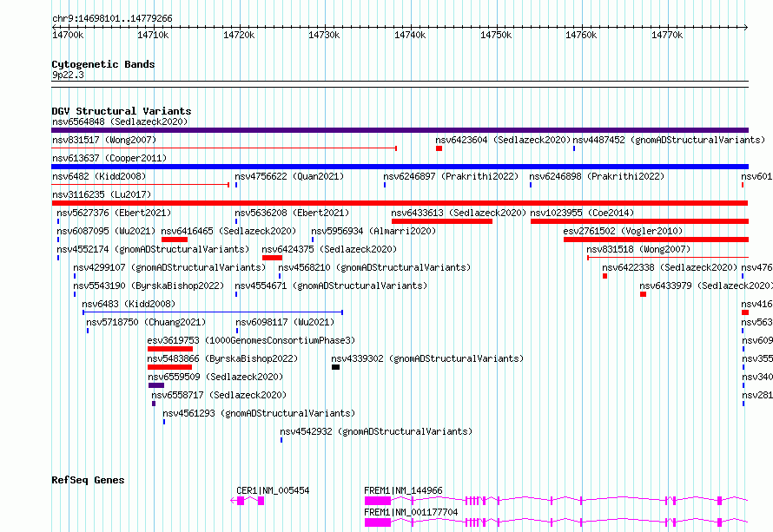Select the red nsv5483866 variant bar
This screenshot has height=532, width=773.
click(x=169, y=367)
